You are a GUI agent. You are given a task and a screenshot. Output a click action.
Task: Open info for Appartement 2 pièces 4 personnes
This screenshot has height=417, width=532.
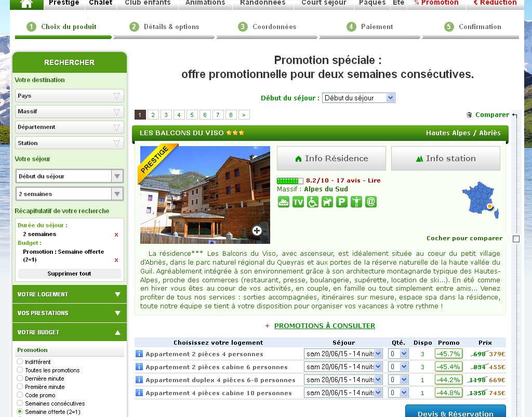pos(139,354)
